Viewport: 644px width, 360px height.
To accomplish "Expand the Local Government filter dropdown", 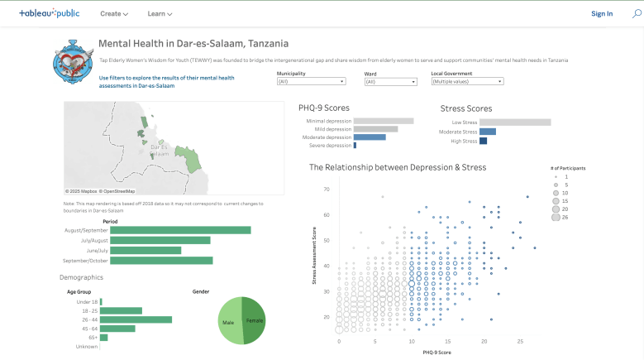I will [466, 82].
